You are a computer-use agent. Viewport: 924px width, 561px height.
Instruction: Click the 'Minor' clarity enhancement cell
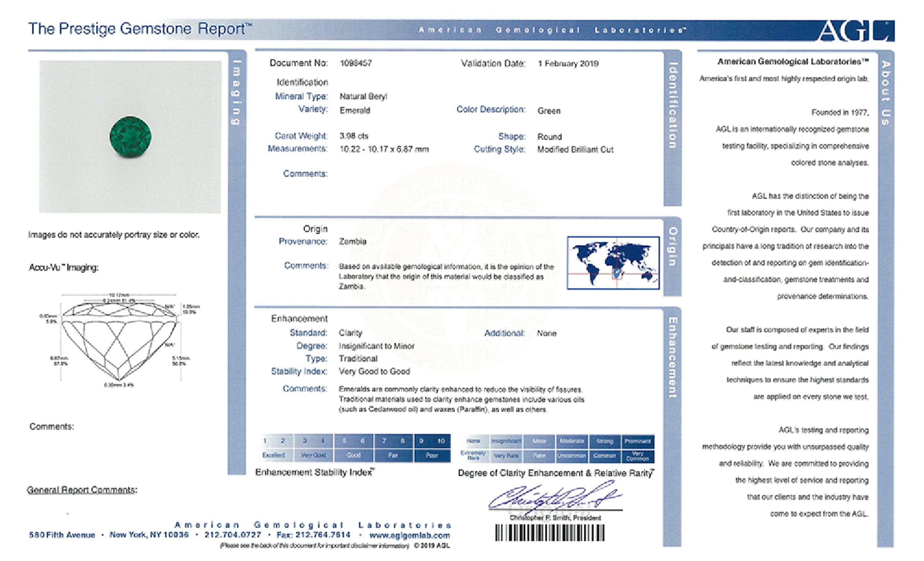pyautogui.click(x=539, y=441)
